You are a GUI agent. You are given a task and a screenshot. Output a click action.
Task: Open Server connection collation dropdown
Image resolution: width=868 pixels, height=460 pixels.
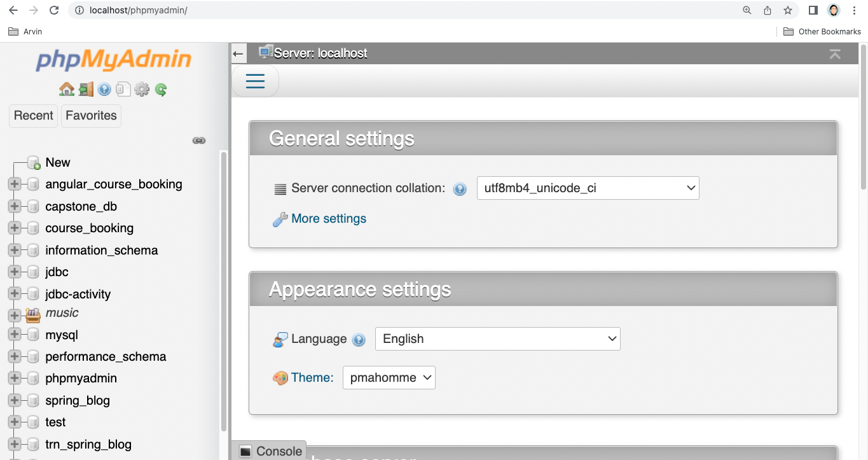tap(588, 188)
